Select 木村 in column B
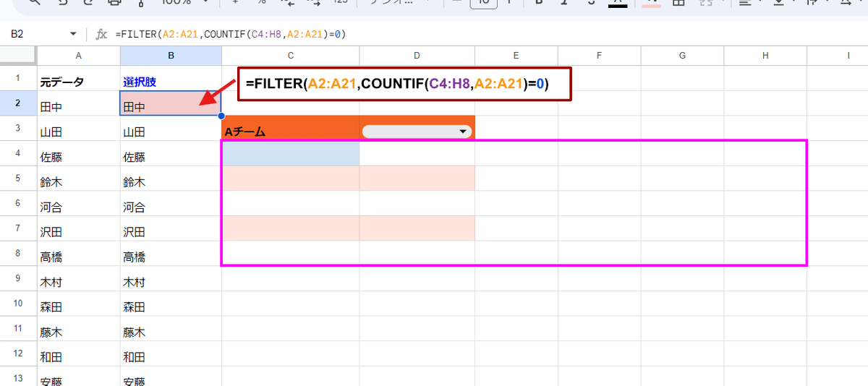868x386 pixels. 171,279
